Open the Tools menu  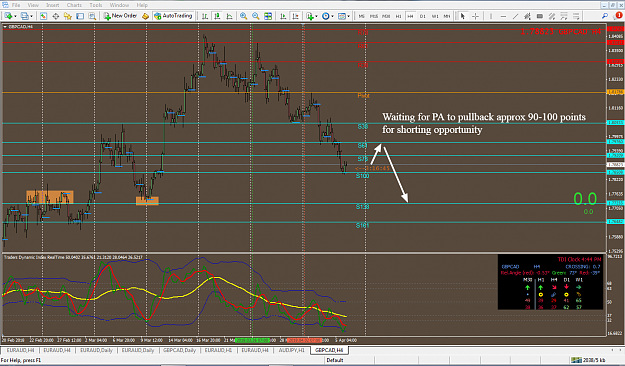pyautogui.click(x=96, y=5)
